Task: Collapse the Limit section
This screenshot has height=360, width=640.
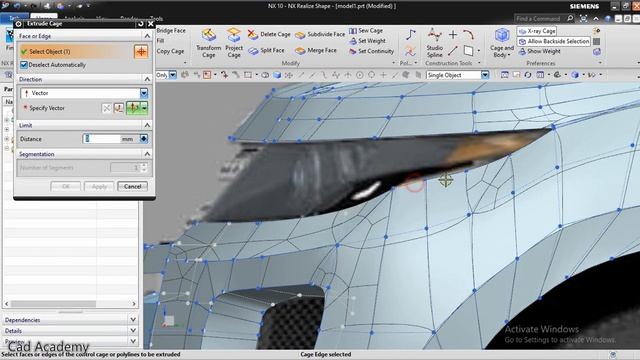Action: tap(147, 125)
